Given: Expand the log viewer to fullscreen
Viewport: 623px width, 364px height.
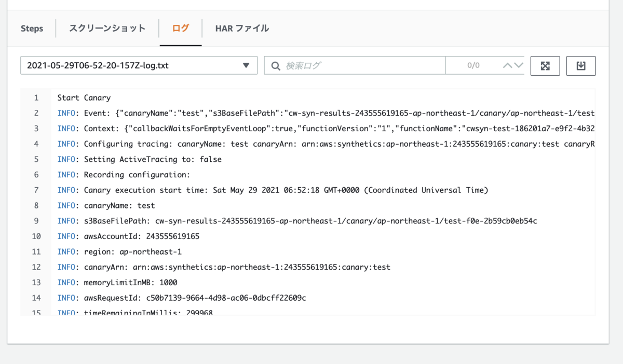Looking at the screenshot, I should pos(545,66).
